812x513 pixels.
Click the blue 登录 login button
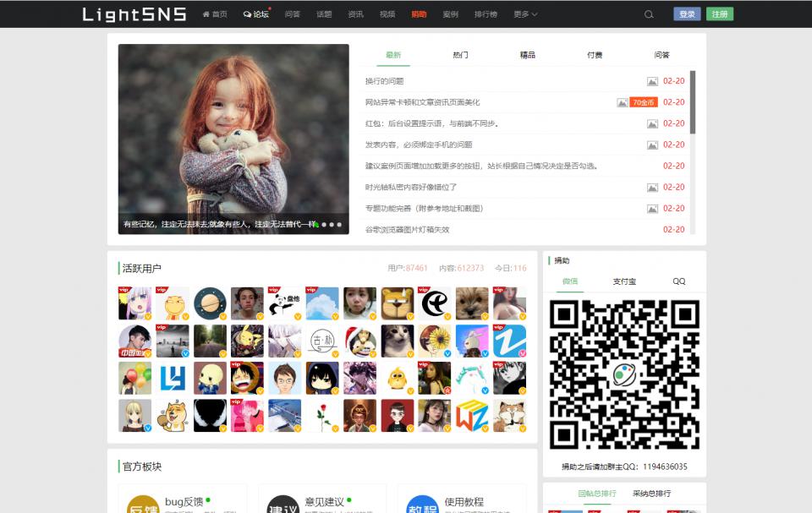point(687,14)
